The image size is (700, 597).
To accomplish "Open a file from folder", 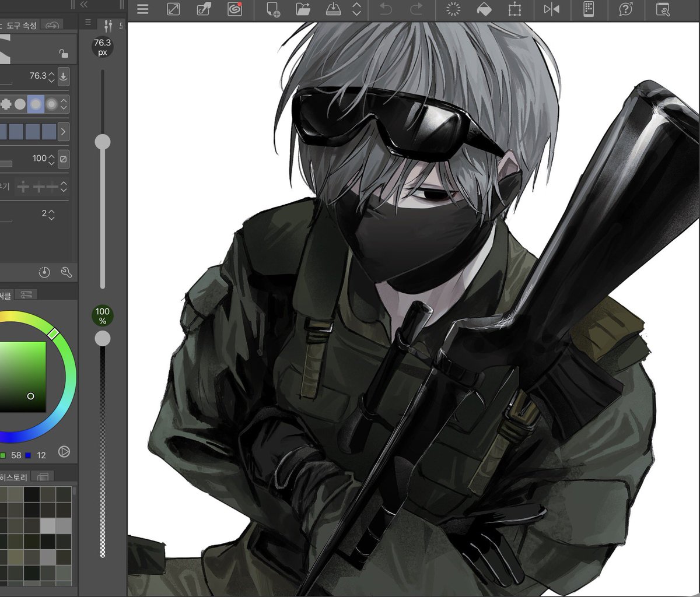I will click(303, 9).
